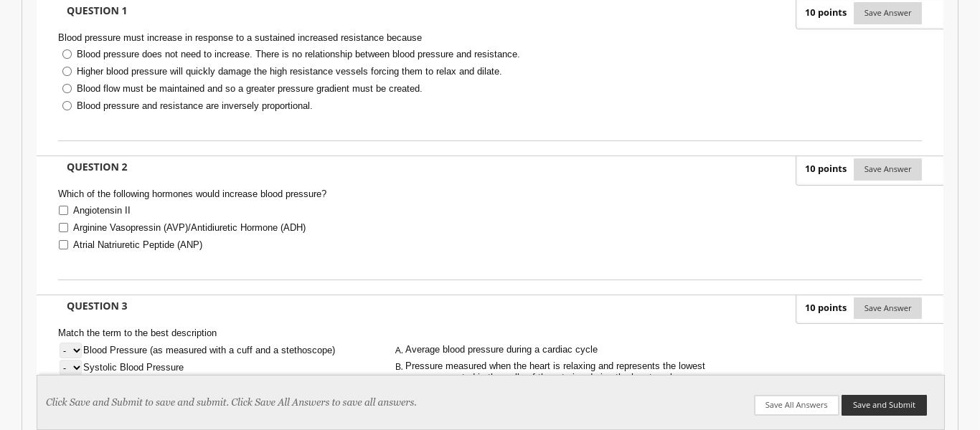Screen dimensions: 980x430
Task: Save Answer for Question 1
Action: 887,13
